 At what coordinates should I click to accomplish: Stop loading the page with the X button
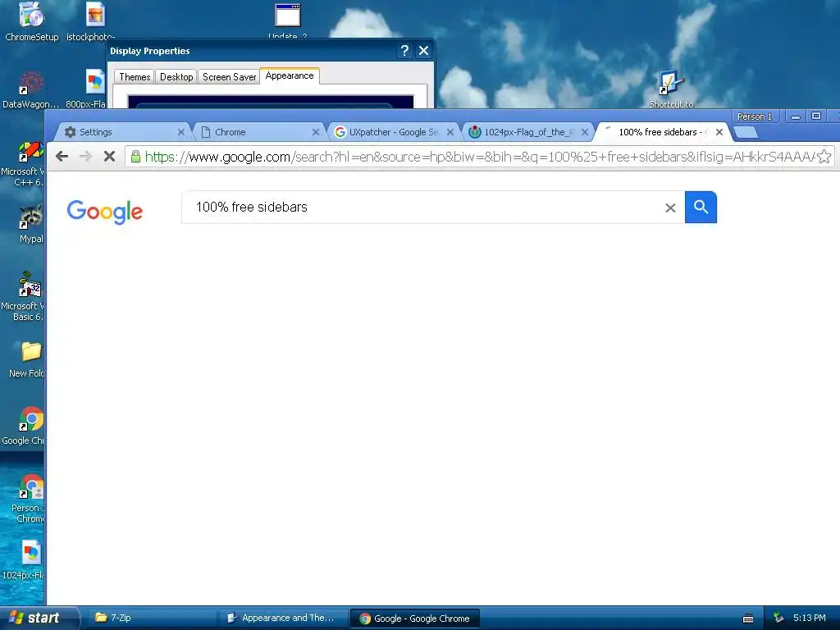[109, 157]
